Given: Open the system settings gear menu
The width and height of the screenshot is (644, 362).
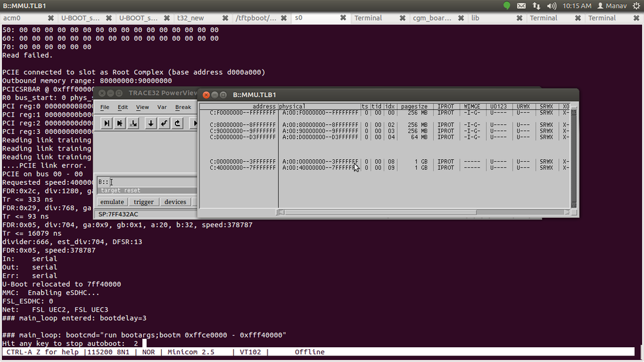Looking at the screenshot, I should (x=637, y=6).
